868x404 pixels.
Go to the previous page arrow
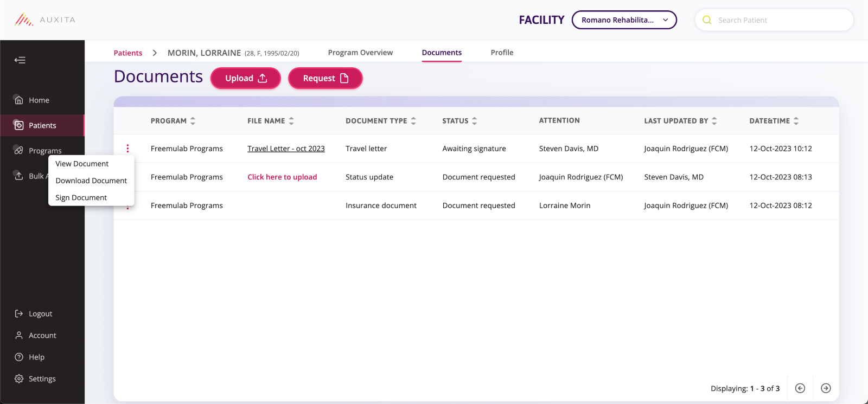(x=800, y=388)
